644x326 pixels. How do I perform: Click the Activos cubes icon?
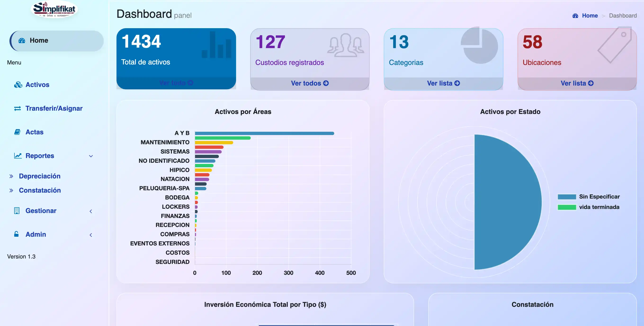tap(18, 85)
